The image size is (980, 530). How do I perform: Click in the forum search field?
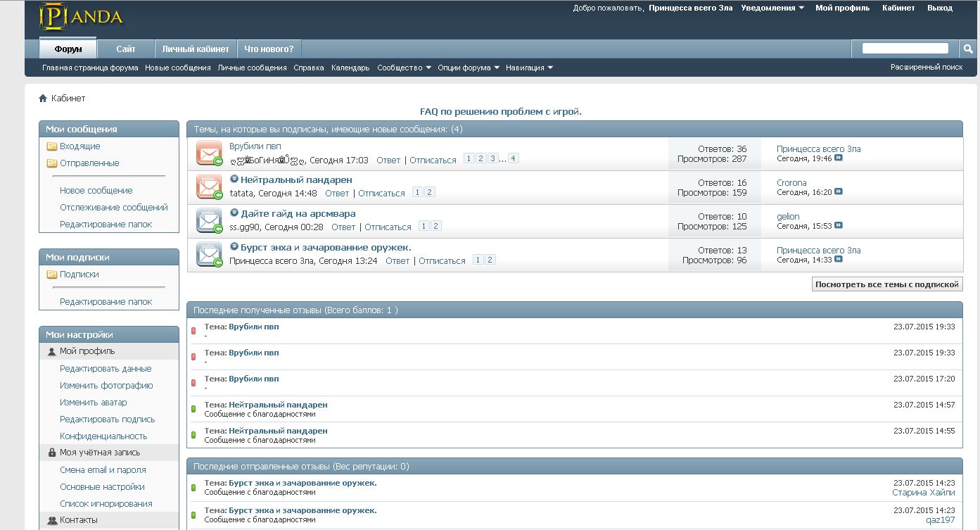pos(905,49)
